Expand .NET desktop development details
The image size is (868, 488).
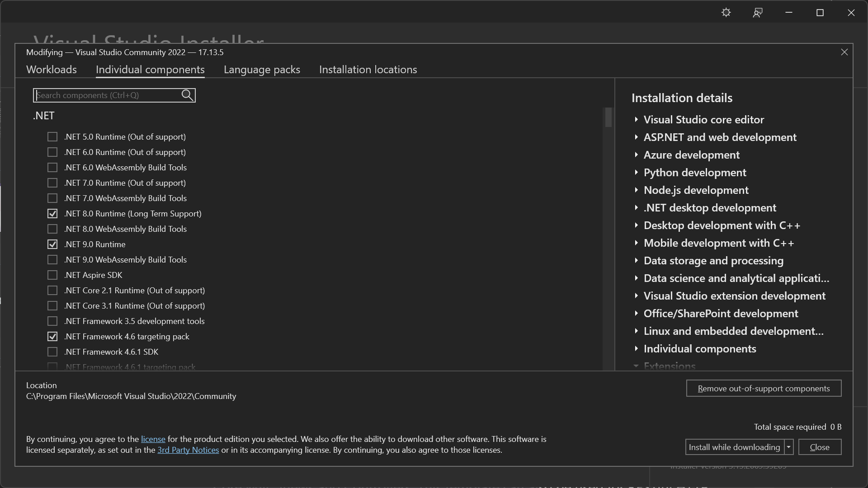pyautogui.click(x=636, y=207)
